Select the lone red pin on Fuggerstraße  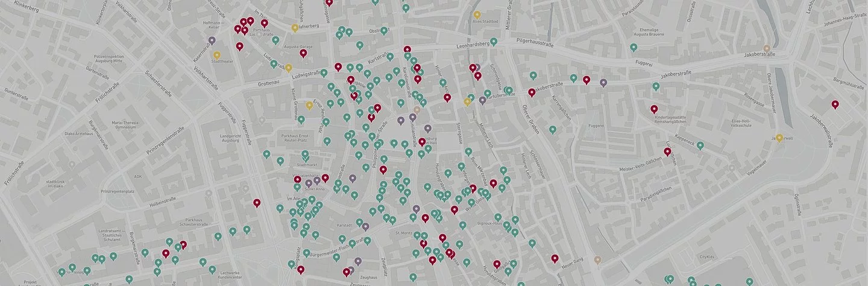pos(257,203)
